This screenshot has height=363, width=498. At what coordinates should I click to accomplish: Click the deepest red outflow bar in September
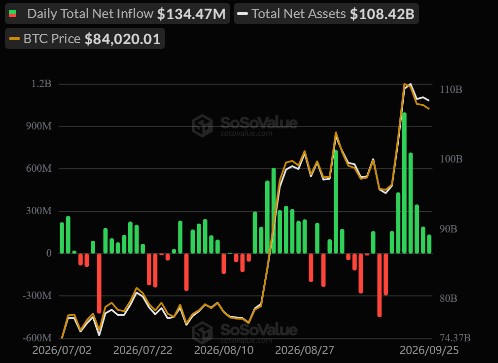tap(380, 285)
